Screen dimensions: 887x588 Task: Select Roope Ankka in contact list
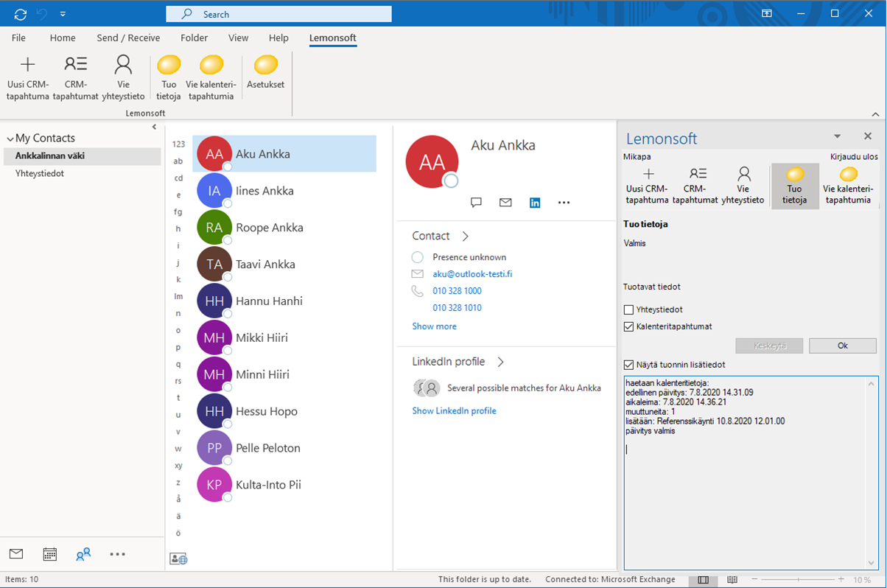coord(269,228)
